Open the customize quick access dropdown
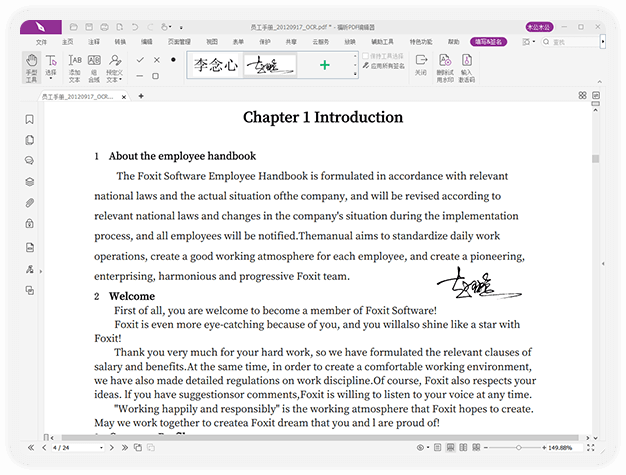Viewport: 626px width, 475px height. click(x=181, y=28)
